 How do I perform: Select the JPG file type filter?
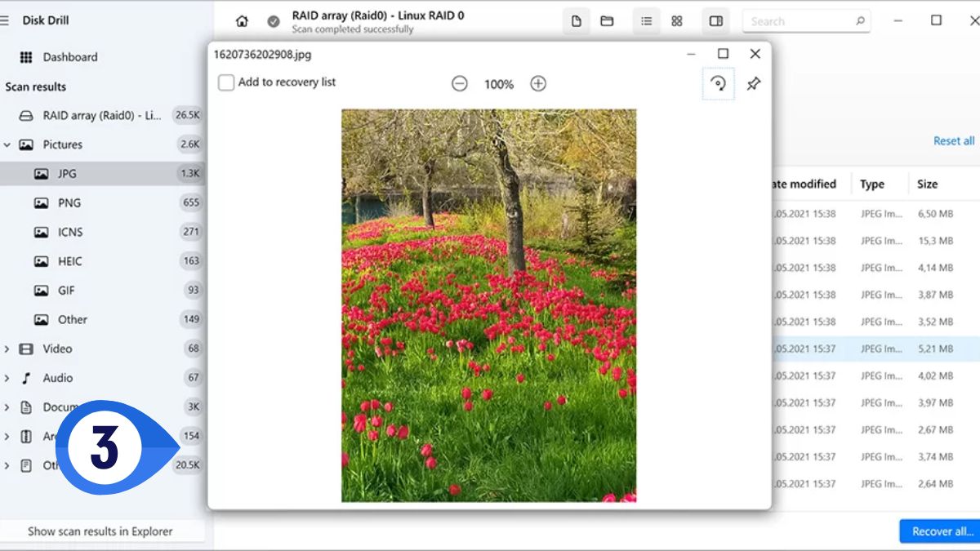102,174
